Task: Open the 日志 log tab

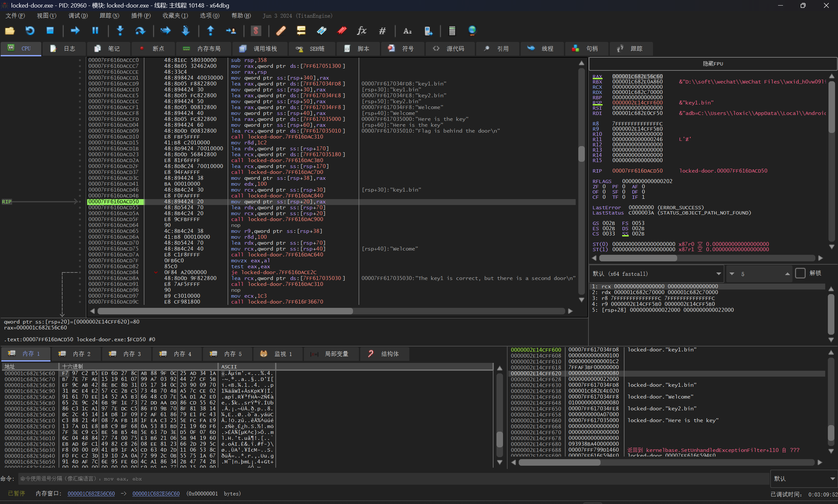Action: coord(64,48)
